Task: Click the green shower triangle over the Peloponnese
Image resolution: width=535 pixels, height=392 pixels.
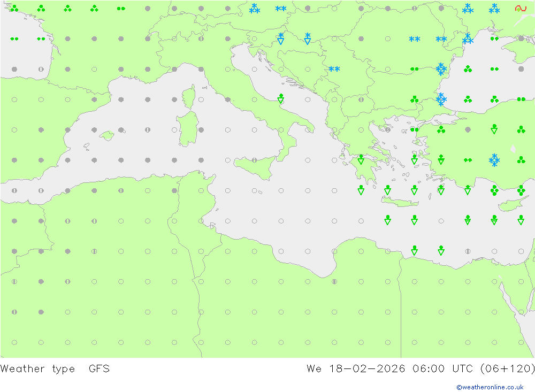Action: coord(361,159)
